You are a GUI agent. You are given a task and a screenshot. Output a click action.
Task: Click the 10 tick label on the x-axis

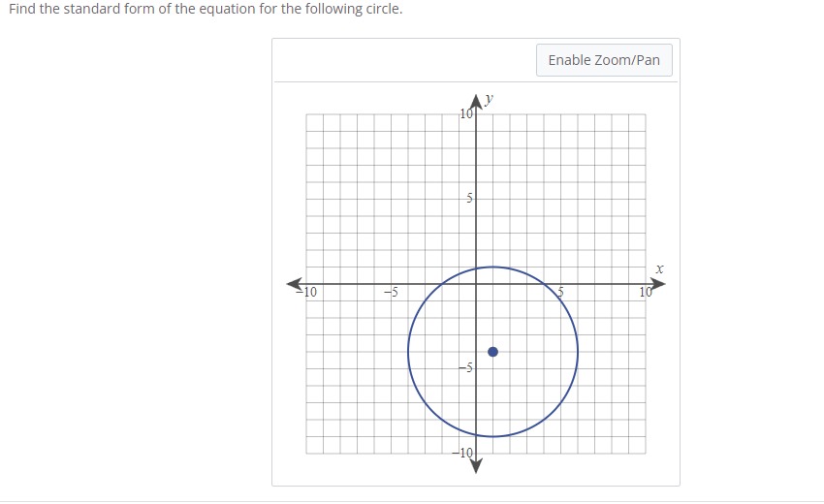tap(646, 292)
